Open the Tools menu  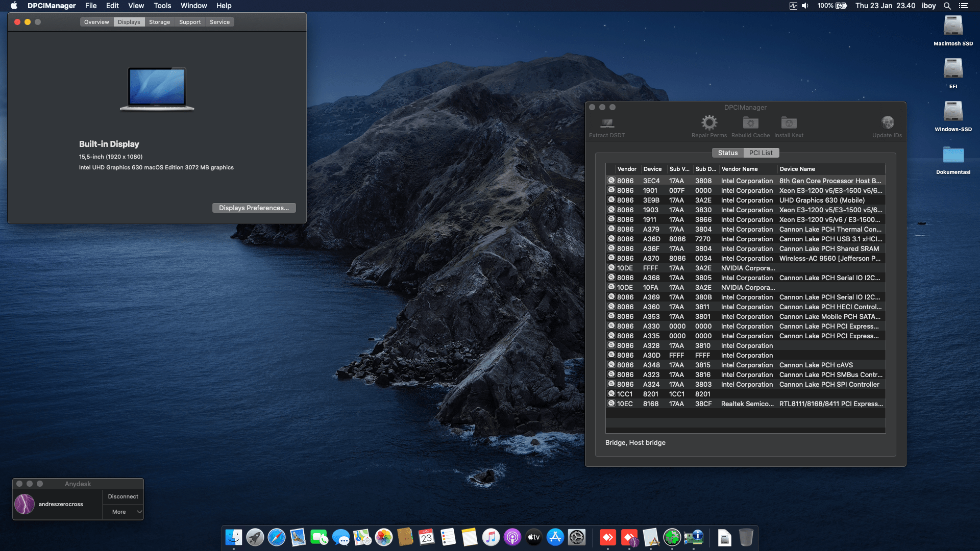tap(162, 6)
